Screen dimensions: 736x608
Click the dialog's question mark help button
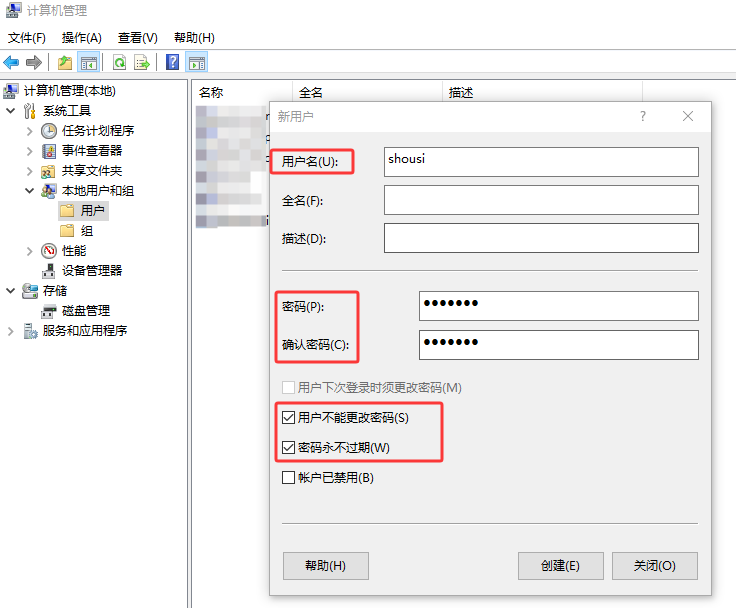click(x=643, y=116)
